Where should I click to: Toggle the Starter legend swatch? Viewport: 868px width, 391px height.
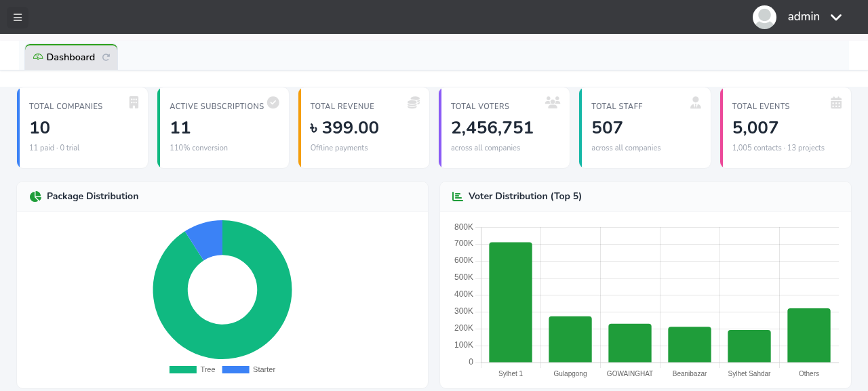click(x=235, y=369)
